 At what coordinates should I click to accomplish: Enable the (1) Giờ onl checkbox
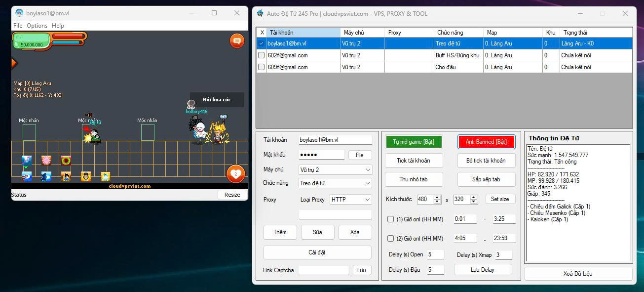coord(390,219)
